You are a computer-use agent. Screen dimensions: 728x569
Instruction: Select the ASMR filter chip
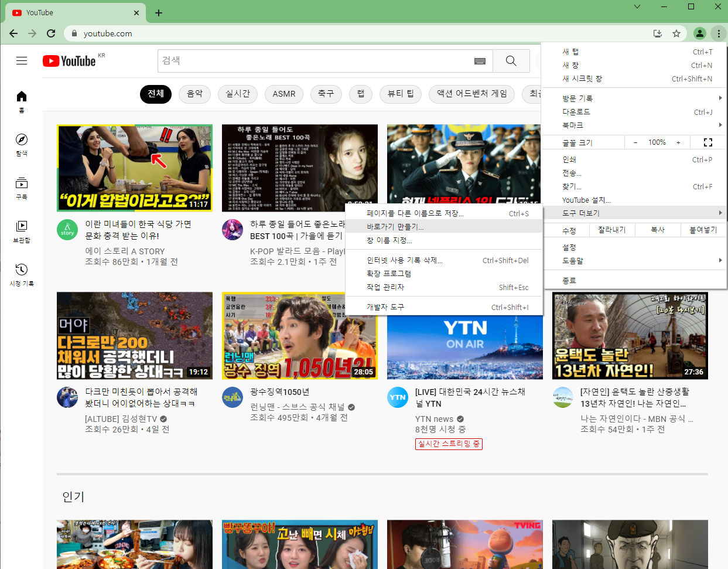point(284,94)
